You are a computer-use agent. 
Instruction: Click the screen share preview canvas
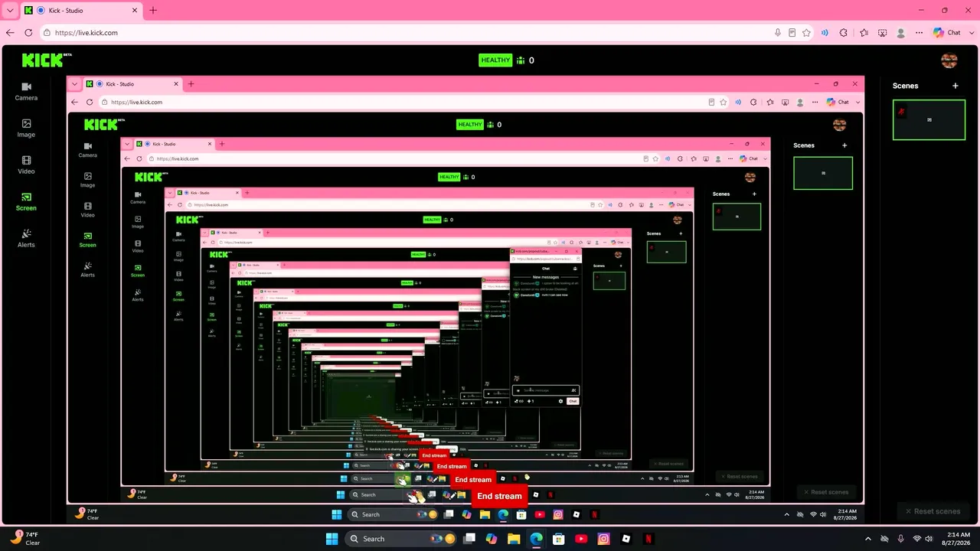click(465, 300)
